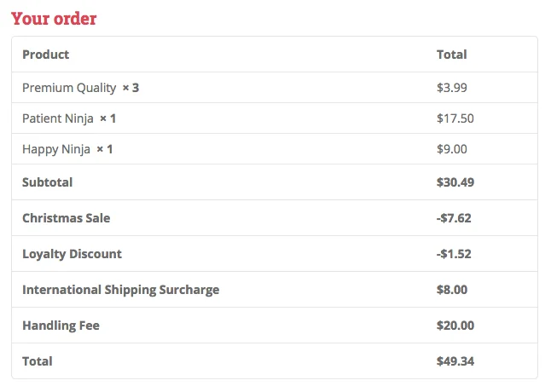Click the Handling Fee label
The height and width of the screenshot is (392, 551).
(x=61, y=326)
